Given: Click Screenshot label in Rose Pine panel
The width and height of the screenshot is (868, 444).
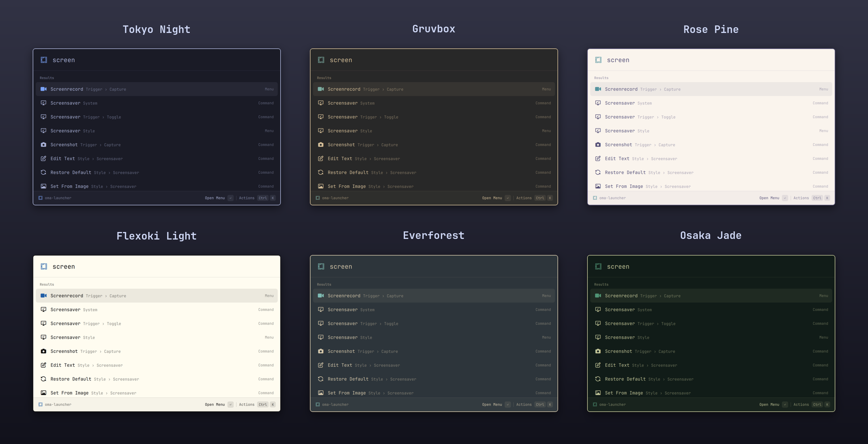Looking at the screenshot, I should [618, 145].
